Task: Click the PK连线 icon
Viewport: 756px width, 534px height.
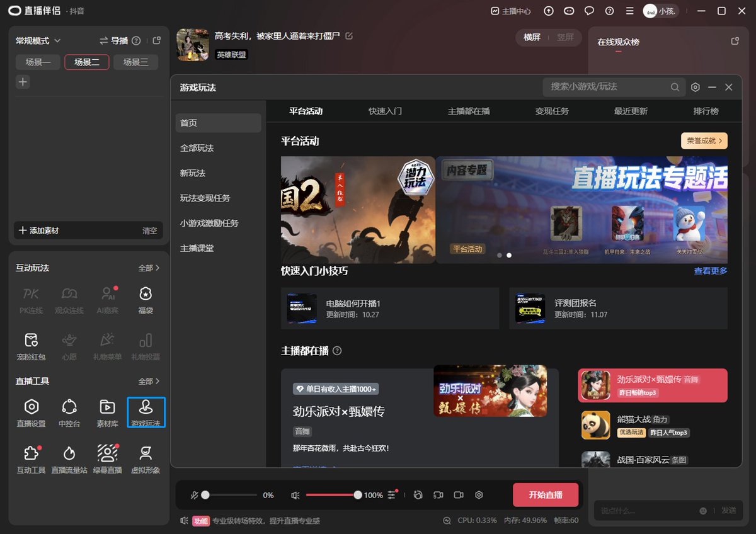Action: coord(31,300)
